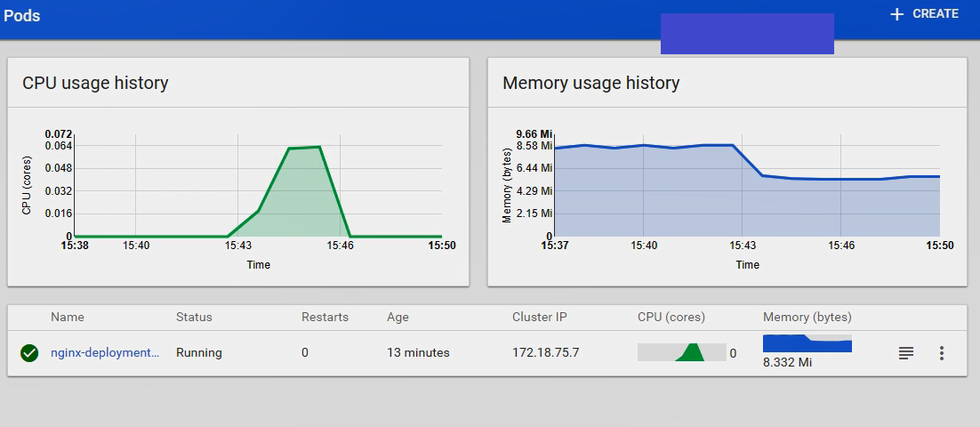980x427 pixels.
Task: Click the Status column header
Action: tap(194, 317)
